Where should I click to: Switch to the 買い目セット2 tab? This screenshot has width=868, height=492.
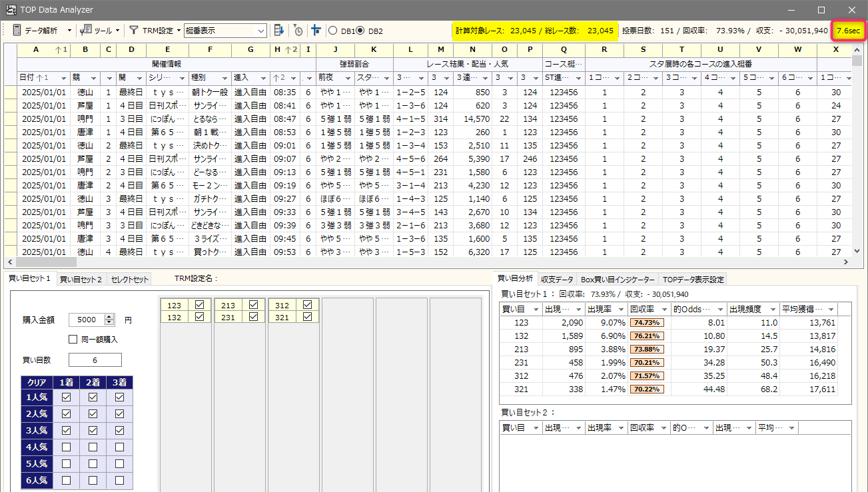(x=81, y=280)
